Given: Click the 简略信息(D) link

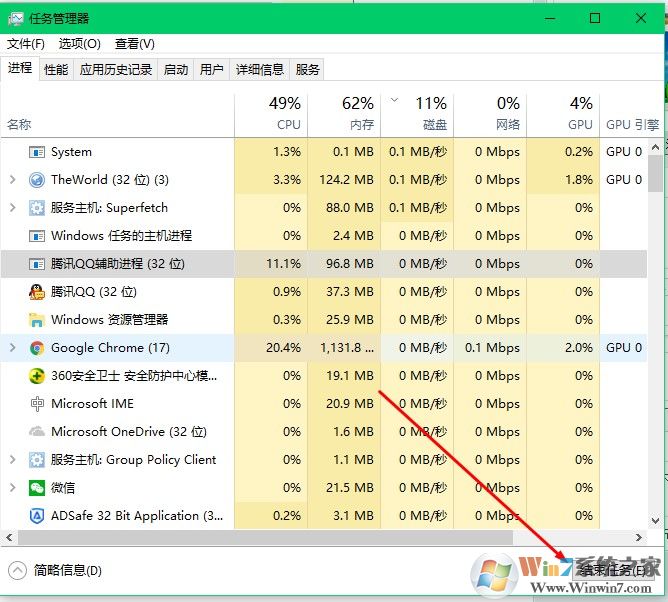Looking at the screenshot, I should (68, 570).
